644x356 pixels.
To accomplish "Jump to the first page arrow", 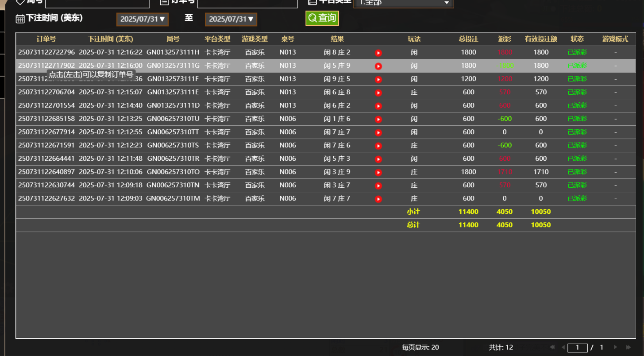I will pos(552,348).
